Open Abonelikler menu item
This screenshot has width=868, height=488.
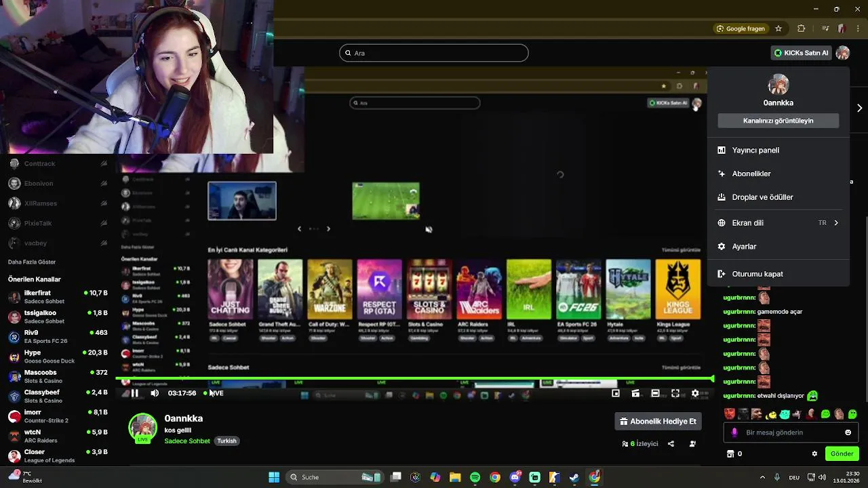778,174
